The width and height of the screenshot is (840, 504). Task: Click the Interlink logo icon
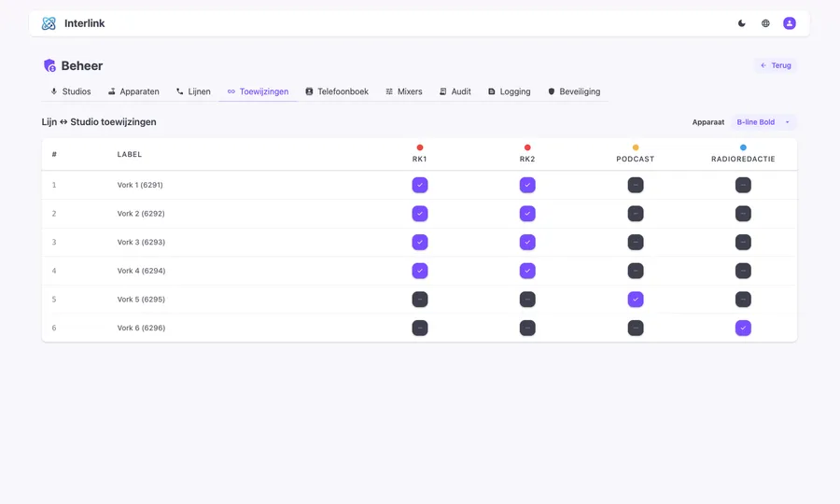[x=49, y=23]
